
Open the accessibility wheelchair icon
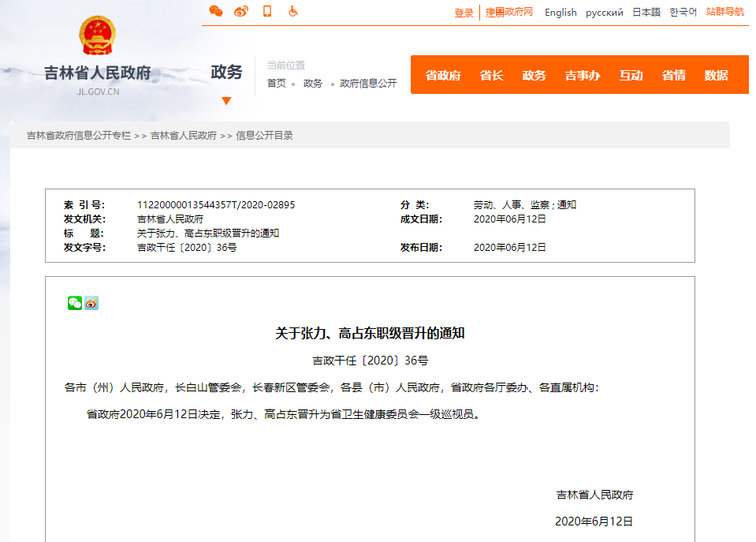292,11
